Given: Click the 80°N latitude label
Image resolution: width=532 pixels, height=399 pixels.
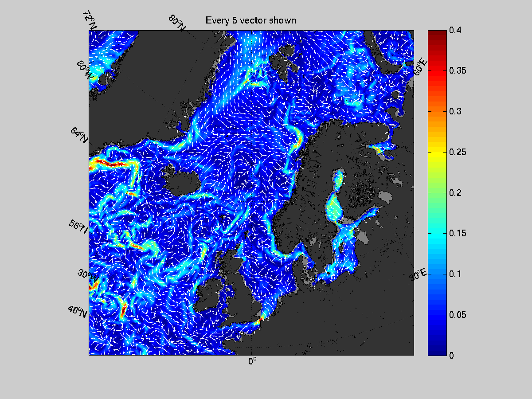Looking at the screenshot, I should pos(177,23).
